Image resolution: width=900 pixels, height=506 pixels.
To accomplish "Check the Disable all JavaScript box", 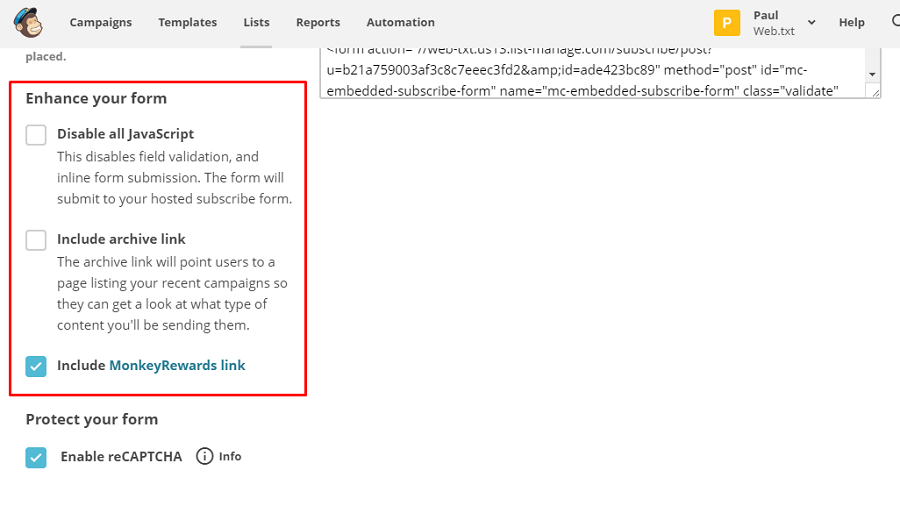I will click(36, 135).
